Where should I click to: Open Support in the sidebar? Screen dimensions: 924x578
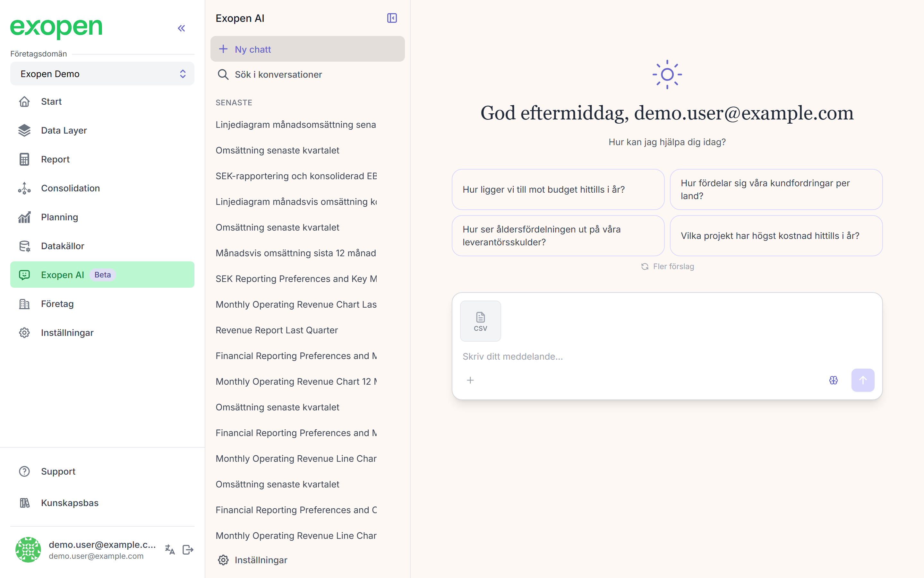(102, 471)
